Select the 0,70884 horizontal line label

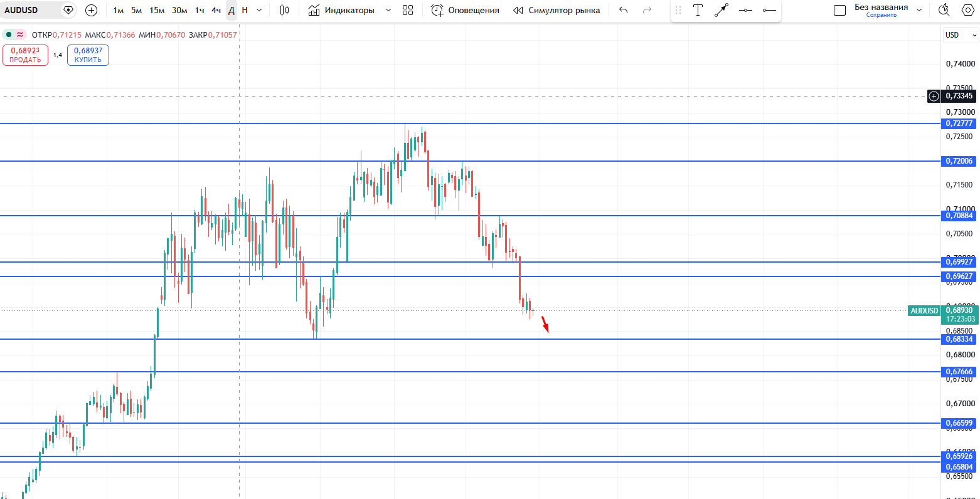click(x=959, y=216)
